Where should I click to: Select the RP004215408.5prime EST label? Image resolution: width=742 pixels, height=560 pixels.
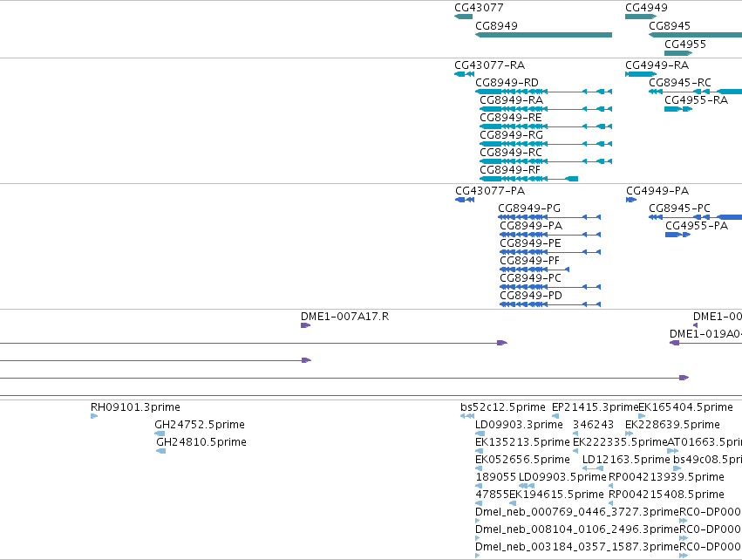click(x=666, y=495)
